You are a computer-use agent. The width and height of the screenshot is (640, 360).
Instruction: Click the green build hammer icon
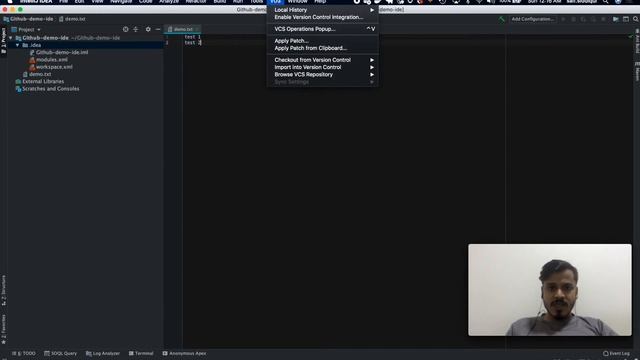(x=501, y=19)
